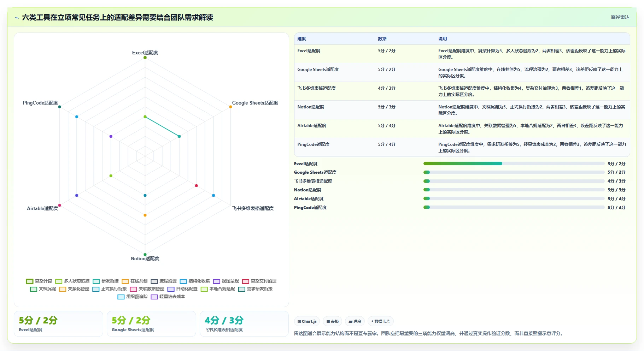Select the 进度 chip
This screenshot has width=644, height=351.
tap(355, 321)
